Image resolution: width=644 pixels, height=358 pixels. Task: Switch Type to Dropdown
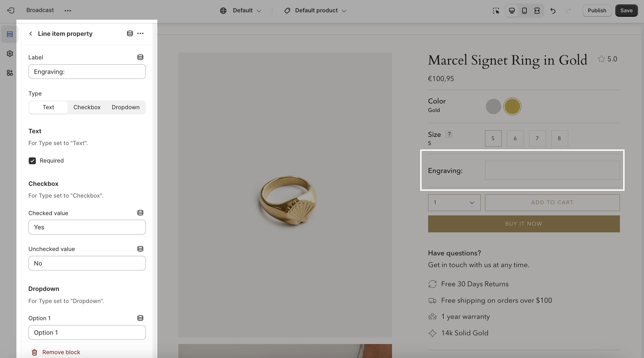click(x=126, y=107)
